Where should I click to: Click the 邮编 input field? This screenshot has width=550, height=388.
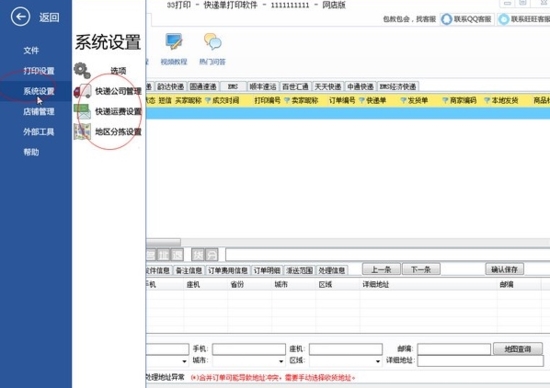click(454, 349)
